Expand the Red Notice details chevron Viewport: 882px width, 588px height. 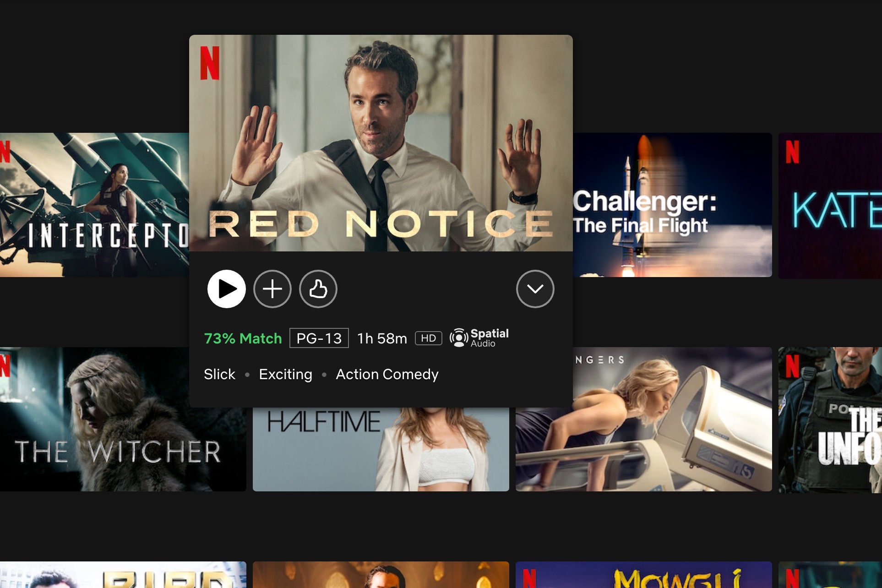(535, 288)
